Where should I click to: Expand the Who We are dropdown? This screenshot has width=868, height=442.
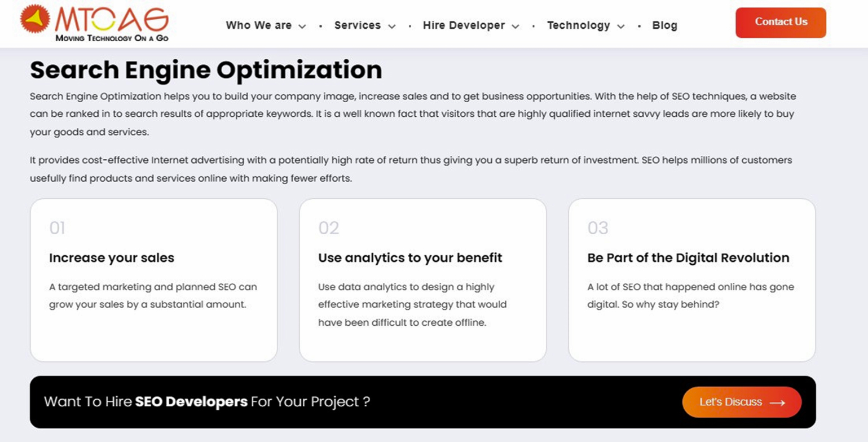tap(303, 27)
